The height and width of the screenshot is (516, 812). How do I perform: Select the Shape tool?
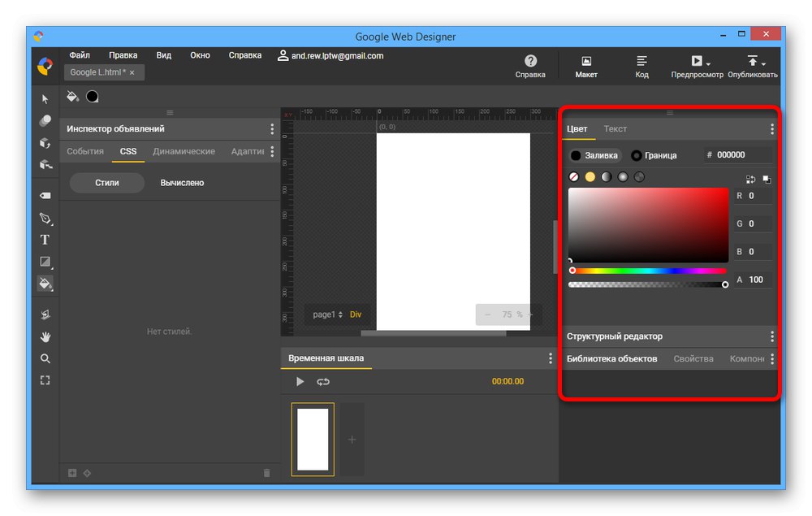click(45, 262)
